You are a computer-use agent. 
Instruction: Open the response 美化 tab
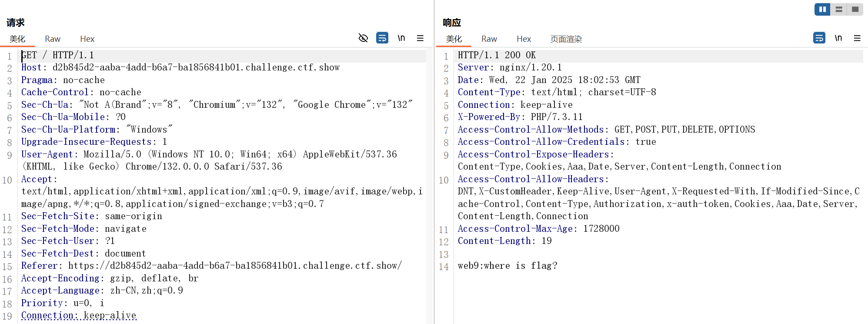(454, 39)
